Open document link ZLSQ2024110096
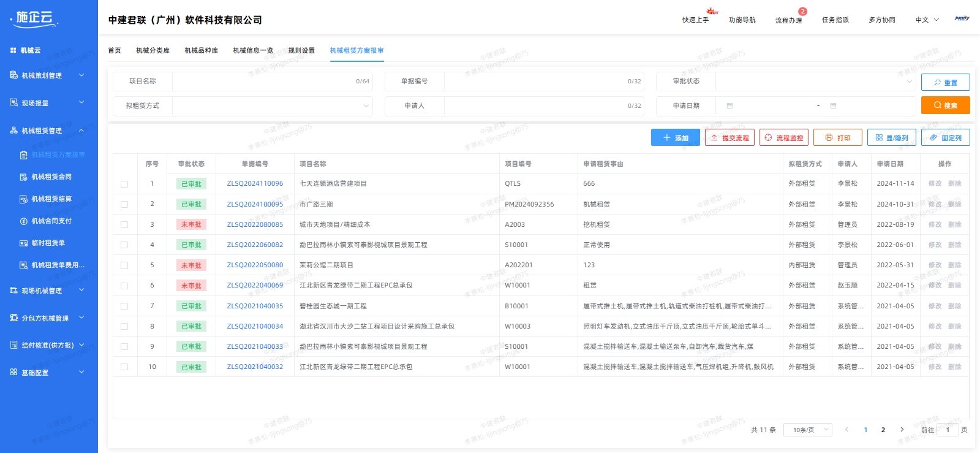Screen dimensions: 980x453 tap(255, 184)
